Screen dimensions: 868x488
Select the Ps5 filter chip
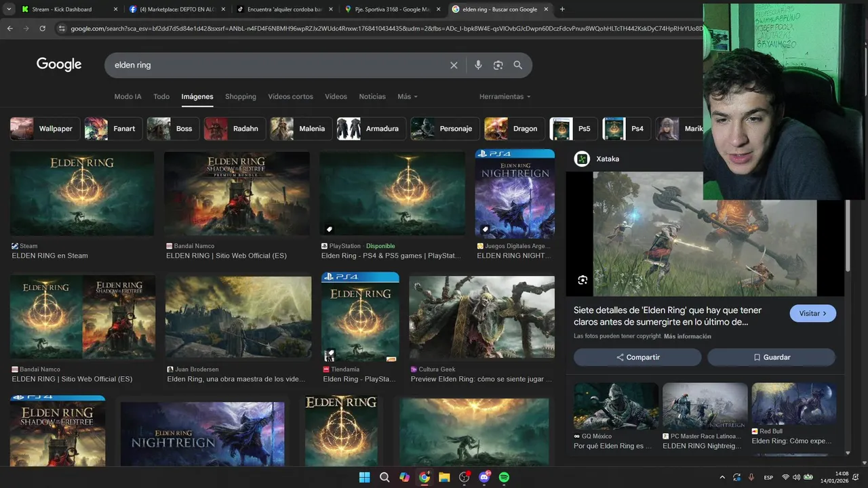tap(574, 129)
